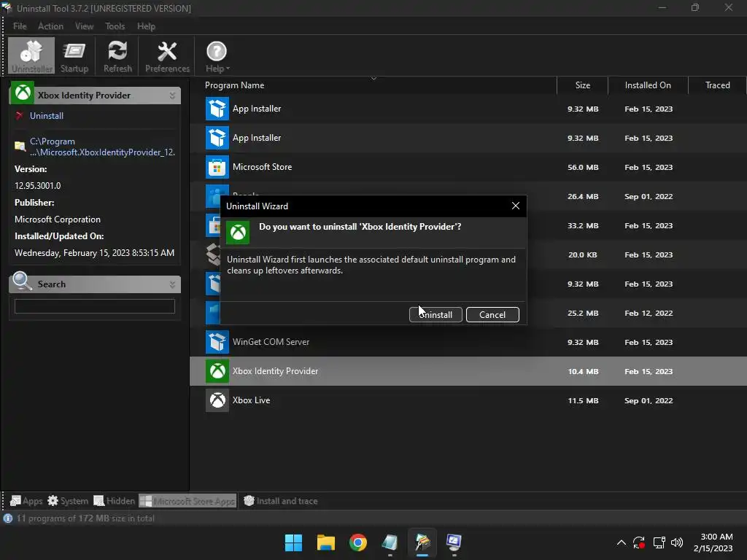
Task: Open the monitor app taskbar icon
Action: coord(454,542)
